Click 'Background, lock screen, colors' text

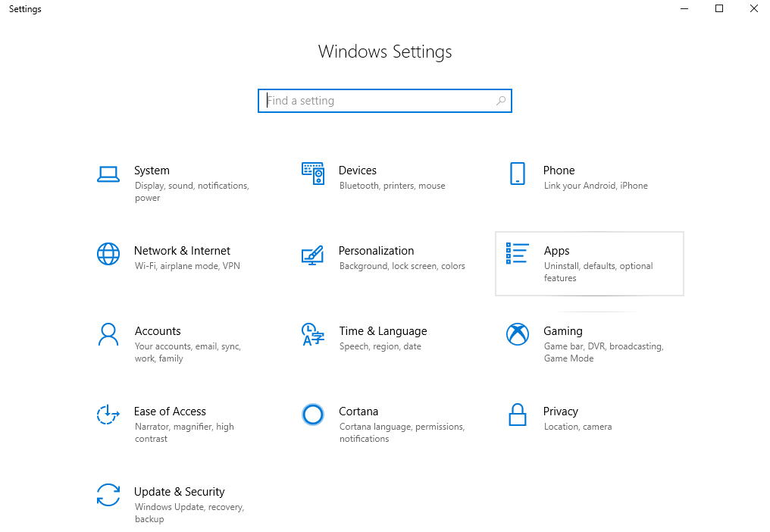[402, 266]
